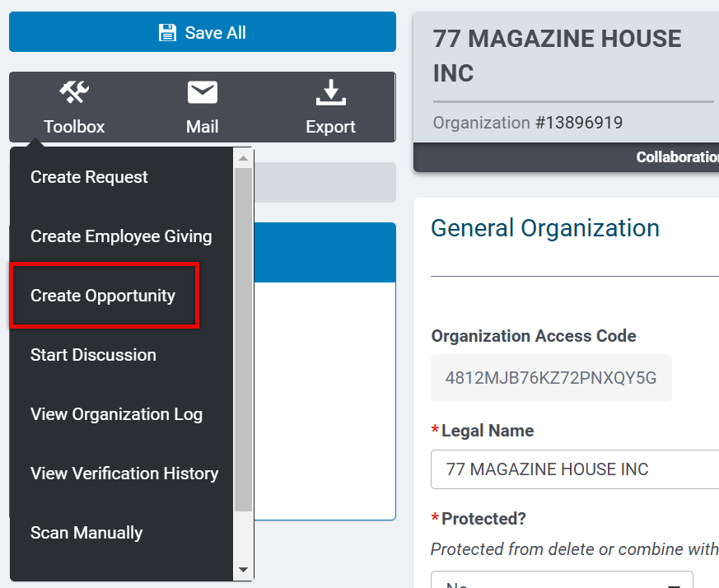Click the Organization Access Code field
This screenshot has width=719, height=588.
pos(551,377)
